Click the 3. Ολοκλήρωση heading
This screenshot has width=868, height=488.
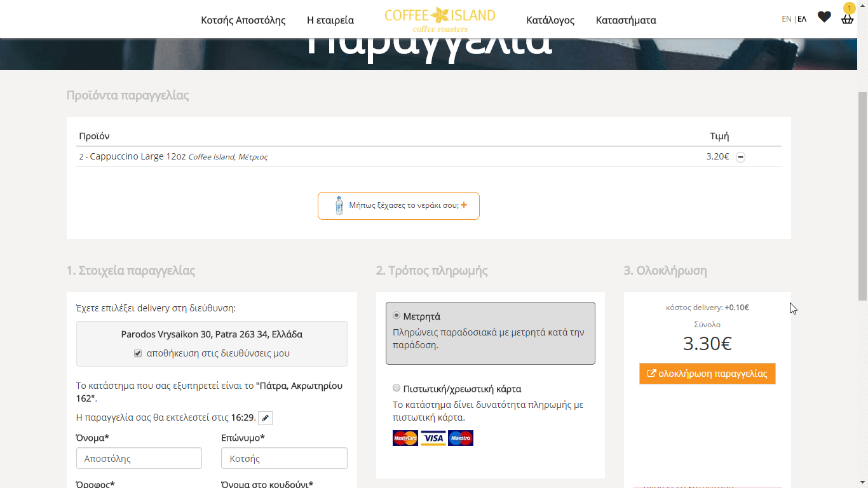coord(665,271)
